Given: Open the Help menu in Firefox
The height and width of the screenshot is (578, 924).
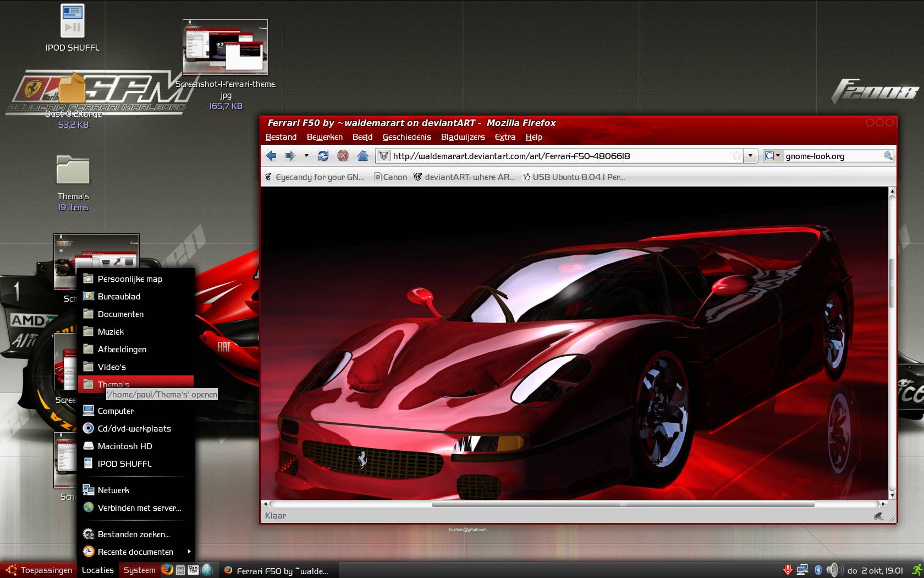Looking at the screenshot, I should pyautogui.click(x=533, y=137).
